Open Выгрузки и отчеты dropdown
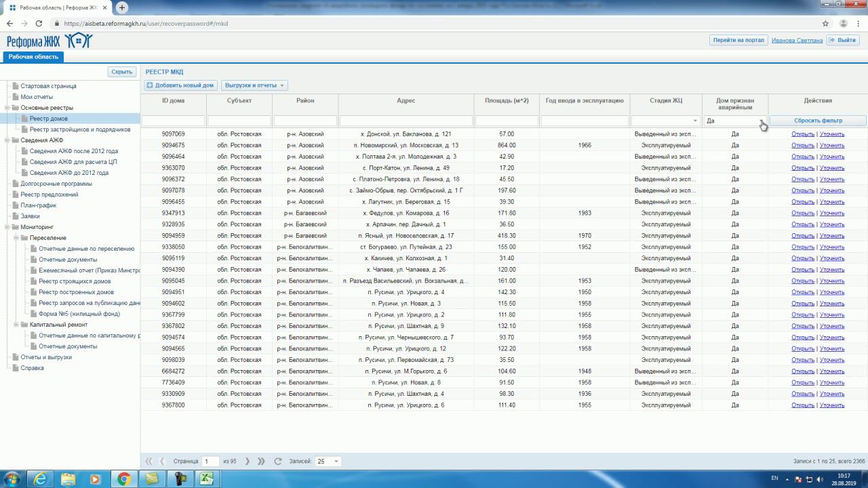Viewport: 868px width, 488px height. click(x=254, y=85)
